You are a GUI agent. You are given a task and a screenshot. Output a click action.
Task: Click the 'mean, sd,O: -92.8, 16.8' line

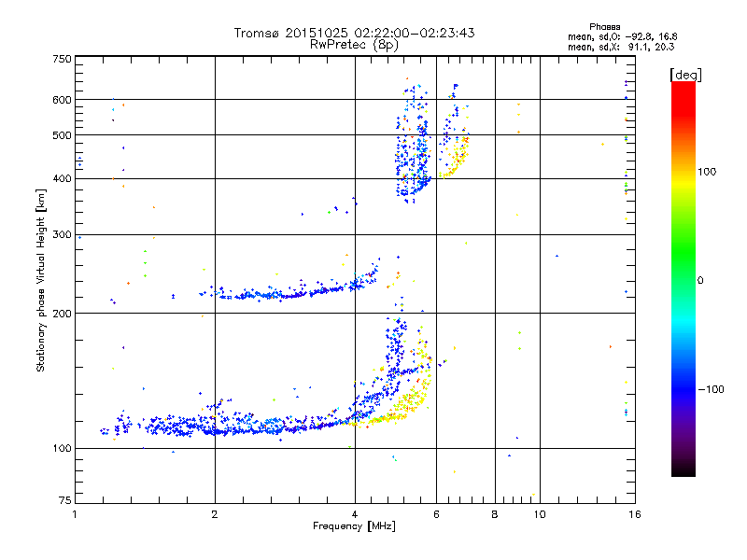tap(622, 37)
